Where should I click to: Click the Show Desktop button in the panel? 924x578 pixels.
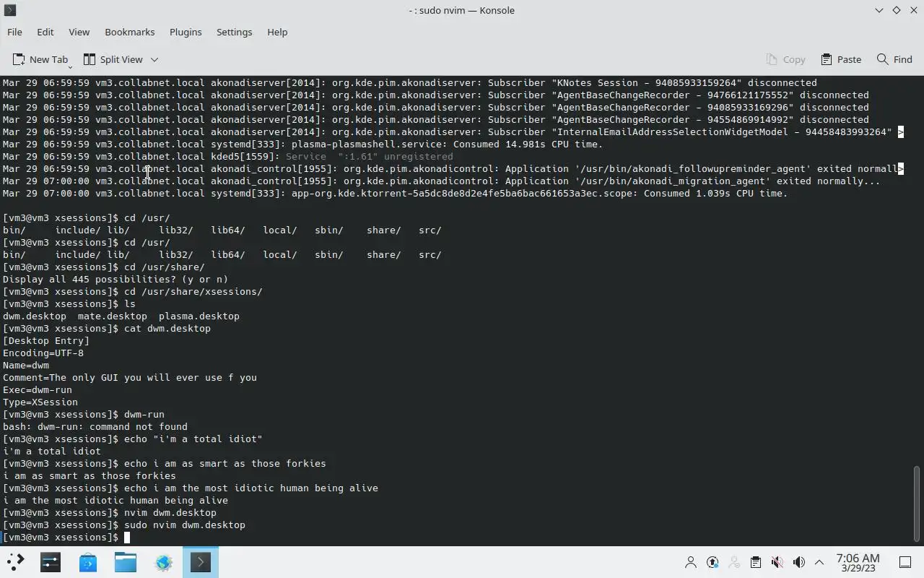[x=905, y=562]
